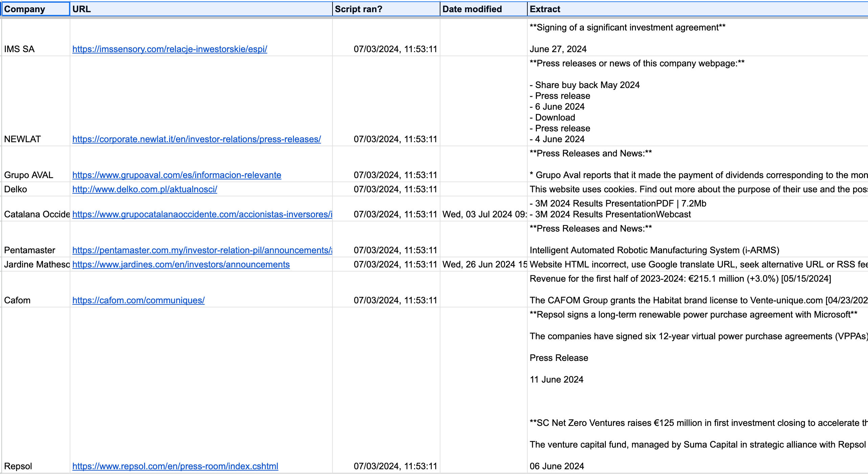Select the script timestamp in IMS SA row
The height and width of the screenshot is (474, 868).
pyautogui.click(x=386, y=38)
